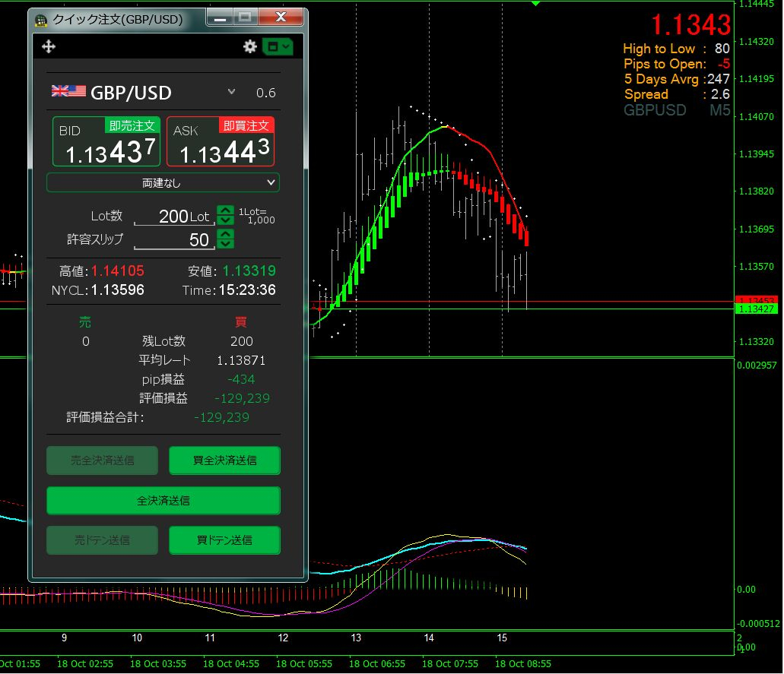Open the 両建なし hedge mode dropdown
784x674 pixels.
click(163, 183)
